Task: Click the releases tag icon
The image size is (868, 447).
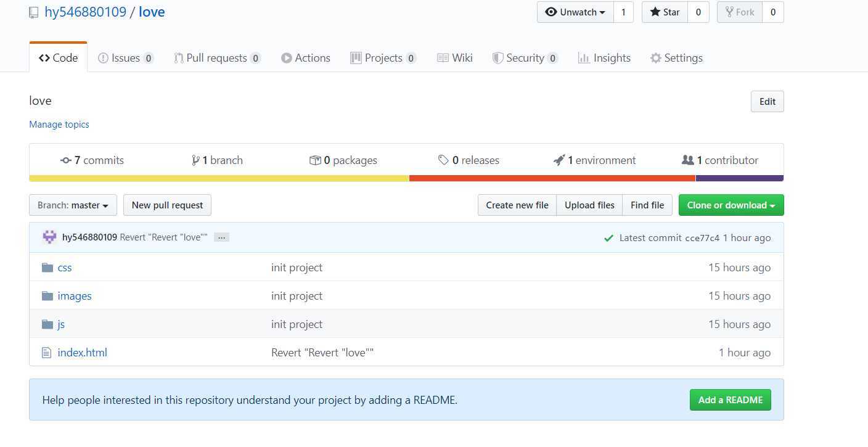Action: pos(443,160)
